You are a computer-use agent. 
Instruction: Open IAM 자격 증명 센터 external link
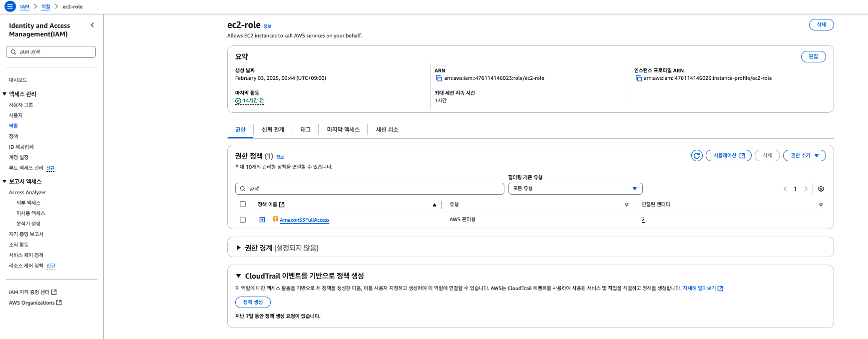click(33, 292)
